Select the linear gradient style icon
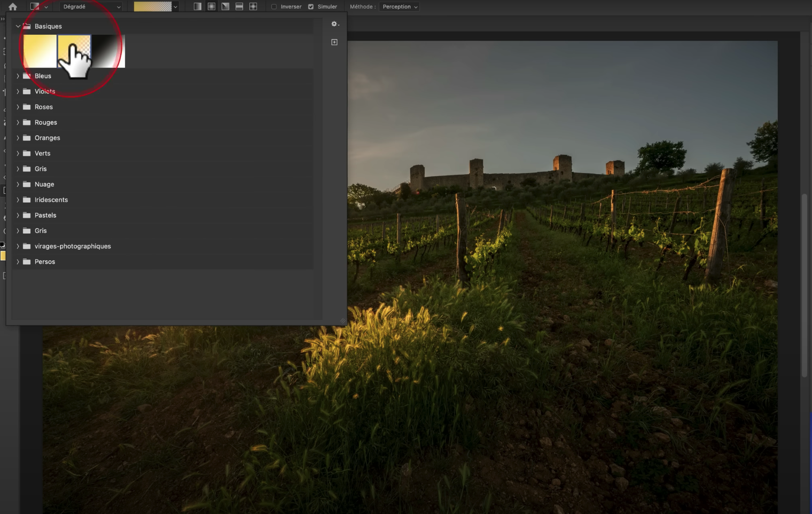812x514 pixels. coord(198,7)
